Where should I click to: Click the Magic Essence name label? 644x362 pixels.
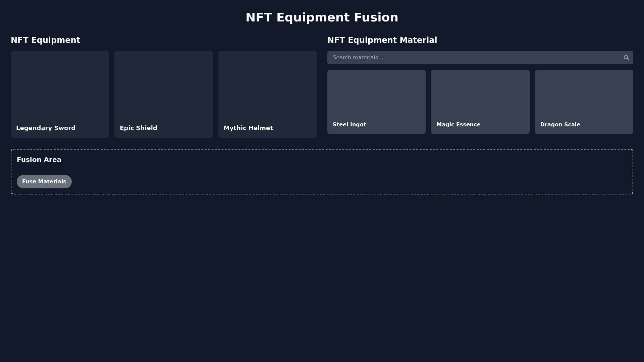point(458,125)
